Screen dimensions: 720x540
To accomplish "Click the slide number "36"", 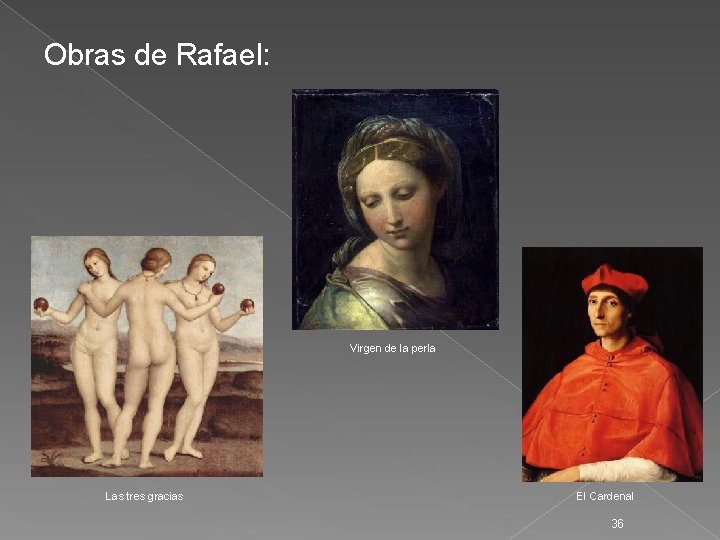I will [x=617, y=523].
